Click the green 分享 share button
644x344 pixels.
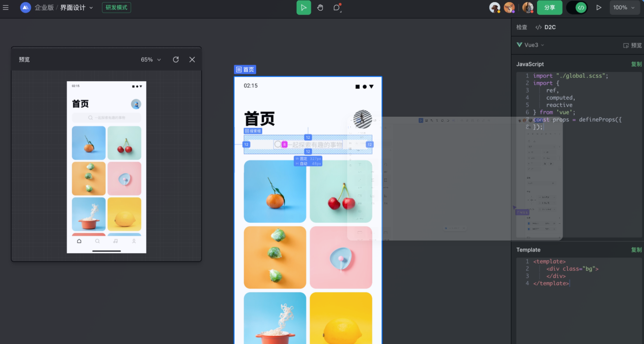coord(549,8)
